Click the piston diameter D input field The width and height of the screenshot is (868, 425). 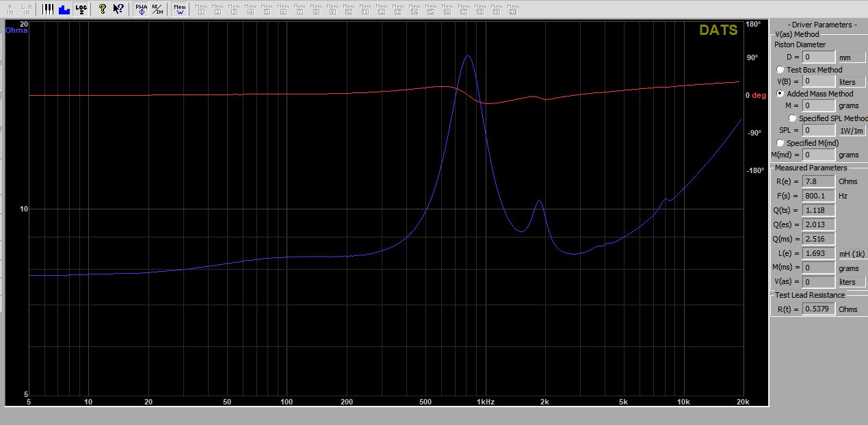click(819, 57)
